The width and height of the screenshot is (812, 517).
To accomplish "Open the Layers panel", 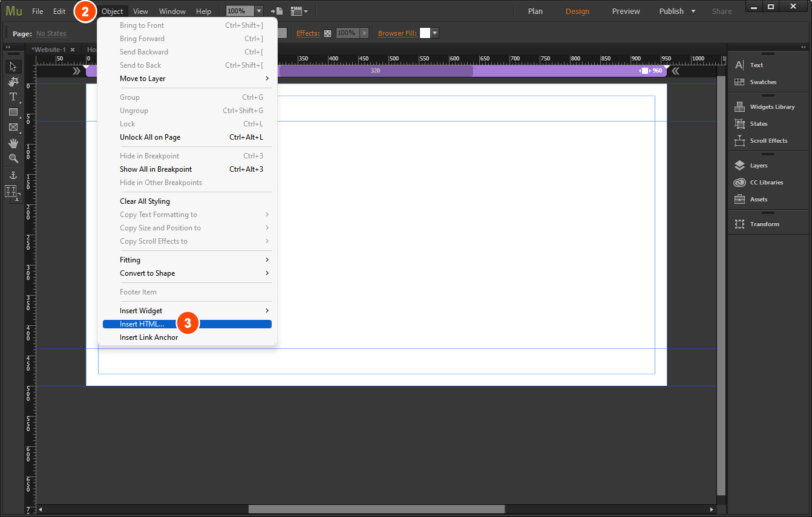I will coord(758,166).
